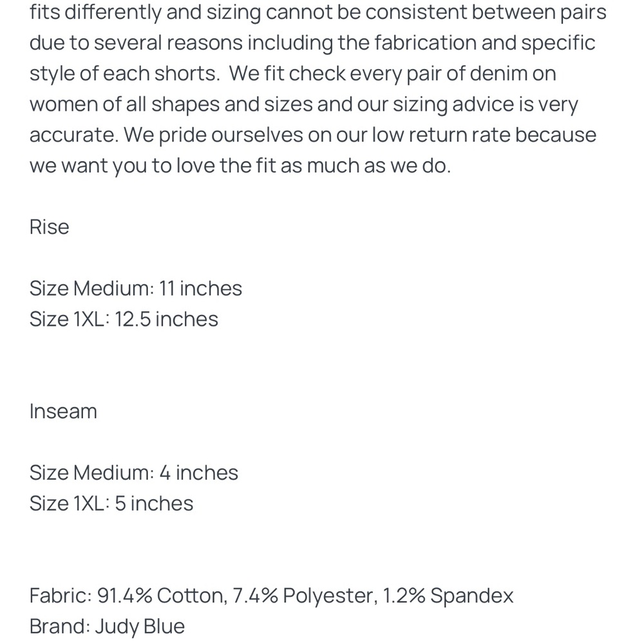
Task: Click the Inseam heading text
Action: pos(63,411)
